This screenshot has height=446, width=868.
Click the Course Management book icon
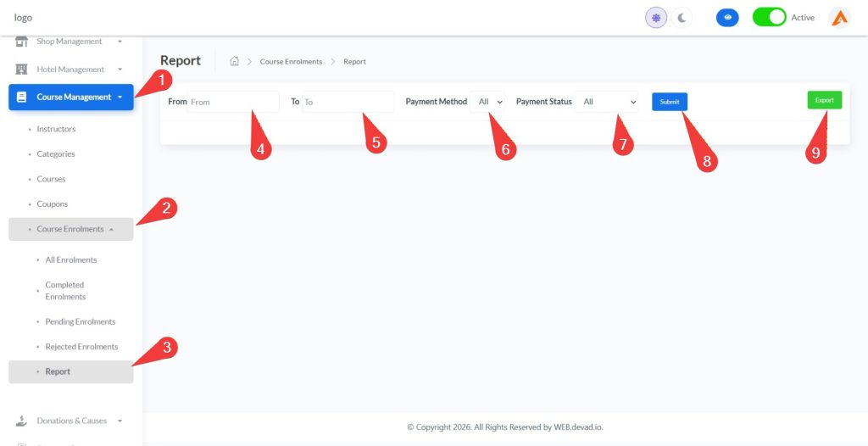pyautogui.click(x=22, y=98)
